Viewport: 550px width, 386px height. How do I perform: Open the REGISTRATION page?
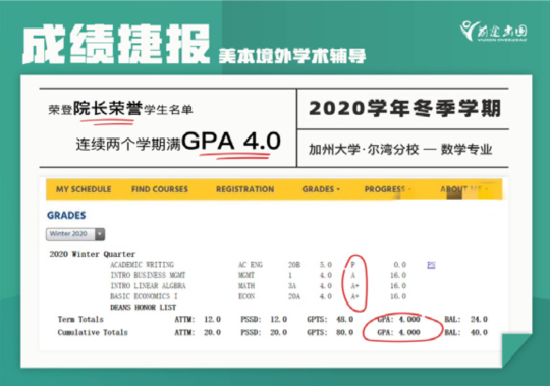click(245, 189)
